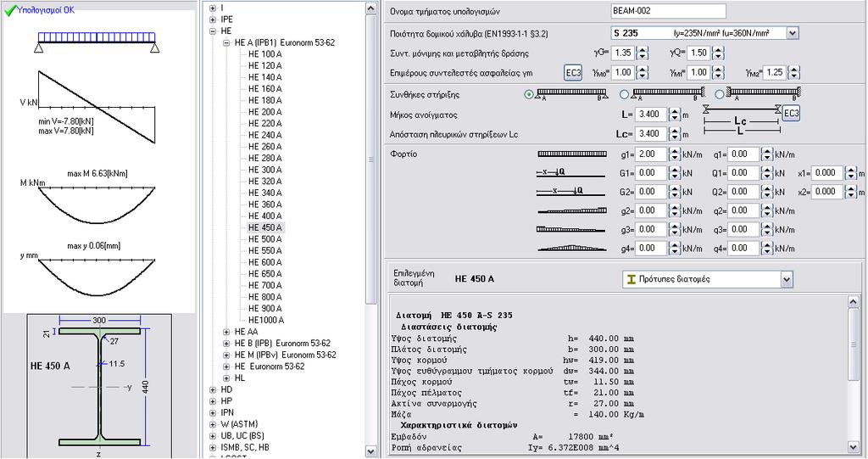Expand the HE M (IPBv) Euronorm node
Screen dimensions: 868x459
point(226,355)
